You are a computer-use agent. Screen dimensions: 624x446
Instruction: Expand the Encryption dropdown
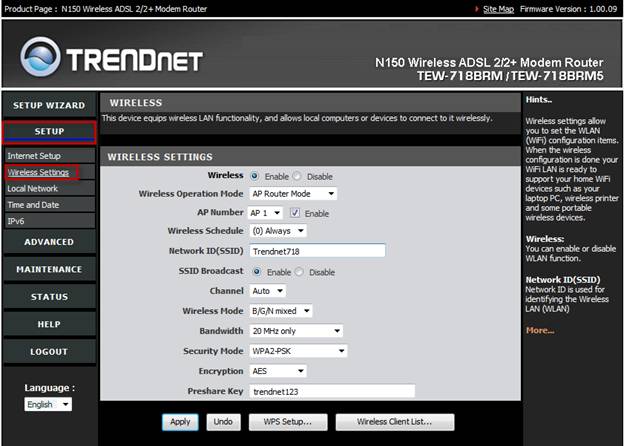click(278, 371)
